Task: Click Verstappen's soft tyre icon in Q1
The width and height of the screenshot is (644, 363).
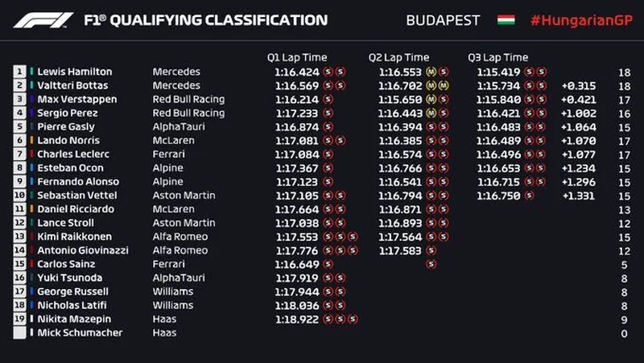Action: tap(328, 99)
